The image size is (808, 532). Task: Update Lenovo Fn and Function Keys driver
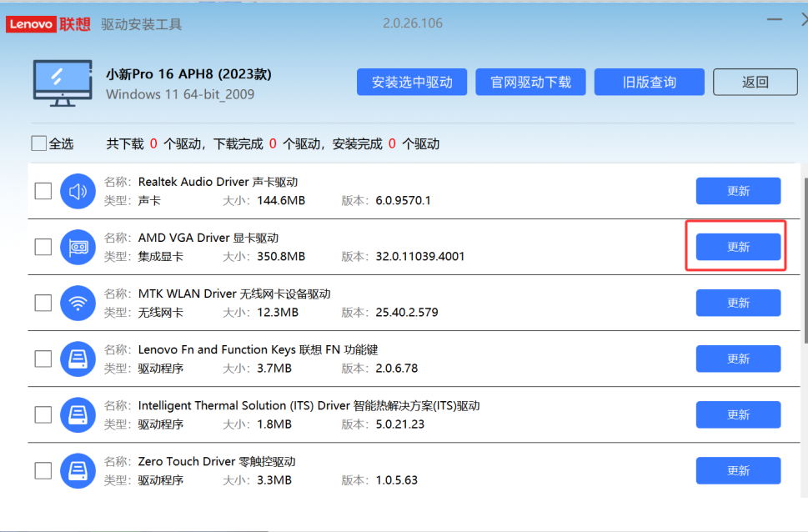pos(739,359)
